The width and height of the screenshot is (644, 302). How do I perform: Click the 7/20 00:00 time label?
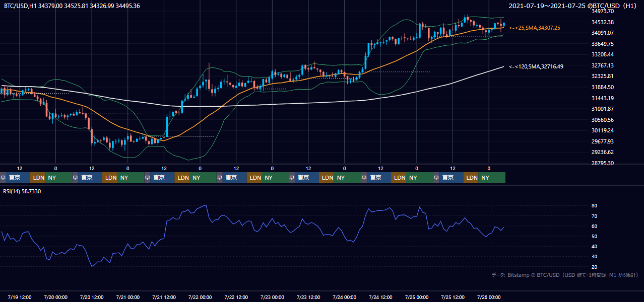click(55, 297)
